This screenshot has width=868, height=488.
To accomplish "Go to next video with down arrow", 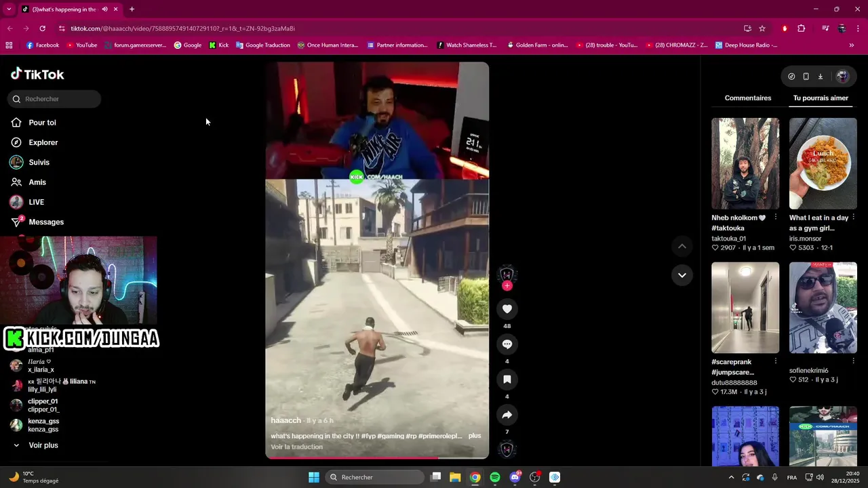I will [x=682, y=275].
